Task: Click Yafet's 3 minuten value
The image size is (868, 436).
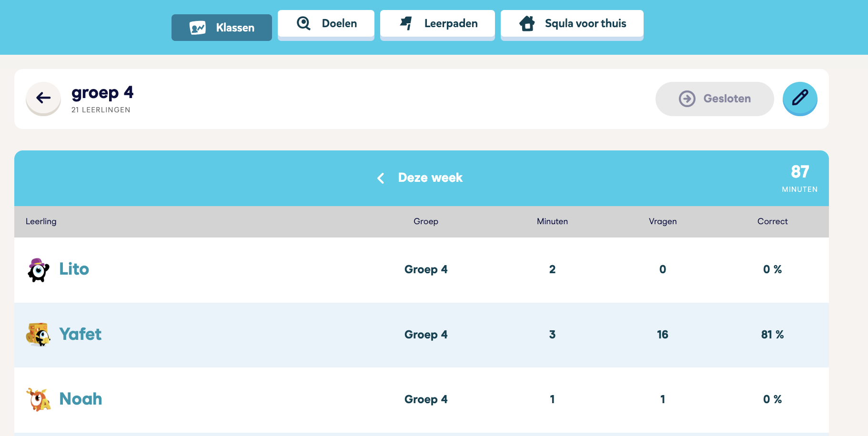Action: click(x=552, y=335)
